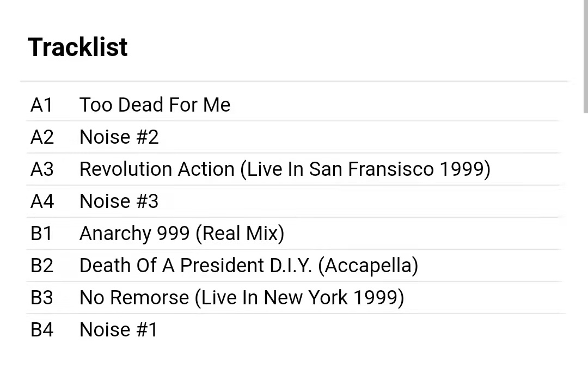The width and height of the screenshot is (588, 374).
Task: Click the A1 track position label
Action: click(41, 105)
